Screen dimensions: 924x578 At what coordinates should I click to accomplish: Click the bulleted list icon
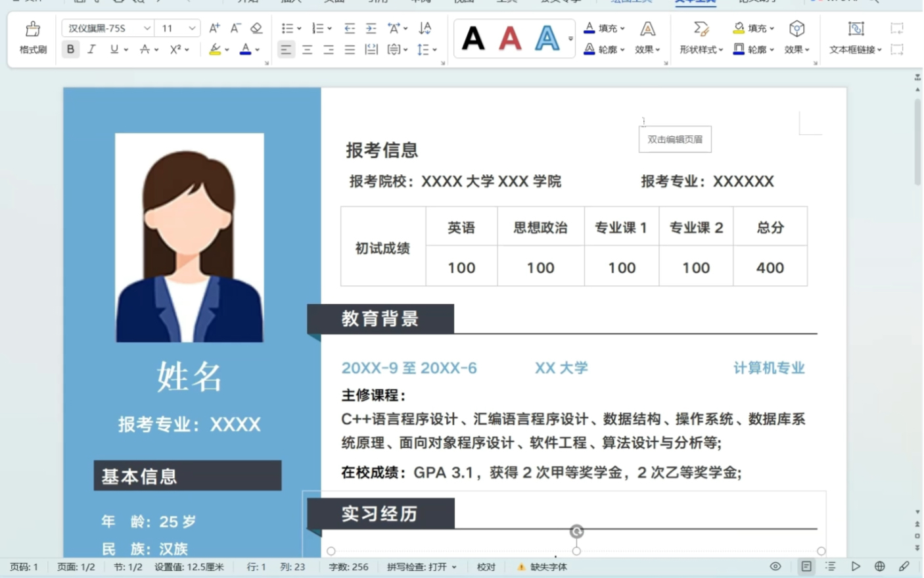point(287,28)
